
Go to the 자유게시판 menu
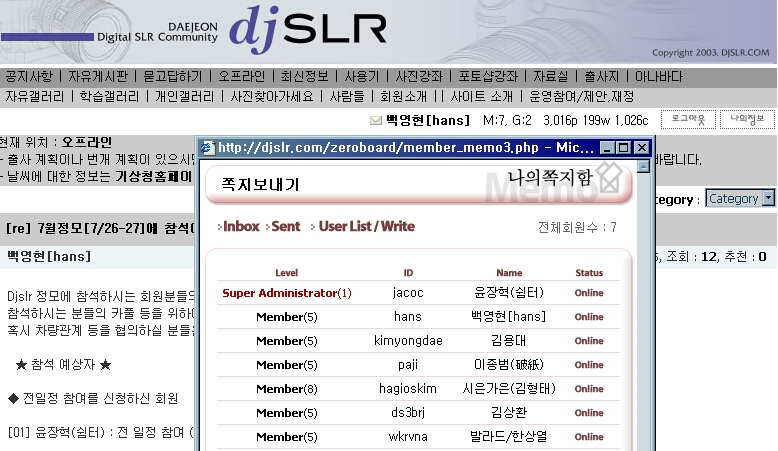97,77
